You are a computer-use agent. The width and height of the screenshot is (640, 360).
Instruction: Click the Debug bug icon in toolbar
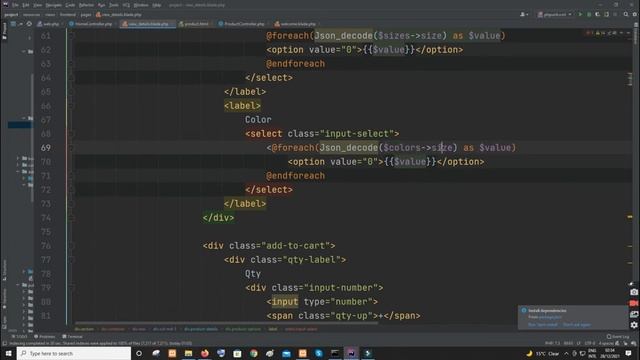tap(589, 15)
